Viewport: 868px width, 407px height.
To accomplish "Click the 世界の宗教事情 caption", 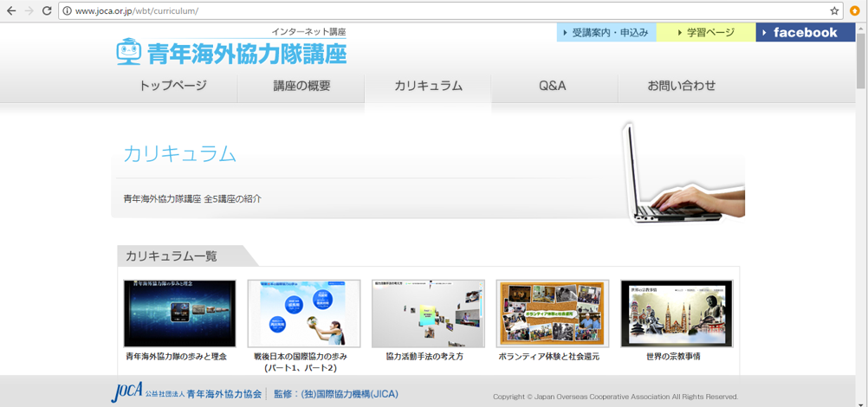I will [673, 357].
